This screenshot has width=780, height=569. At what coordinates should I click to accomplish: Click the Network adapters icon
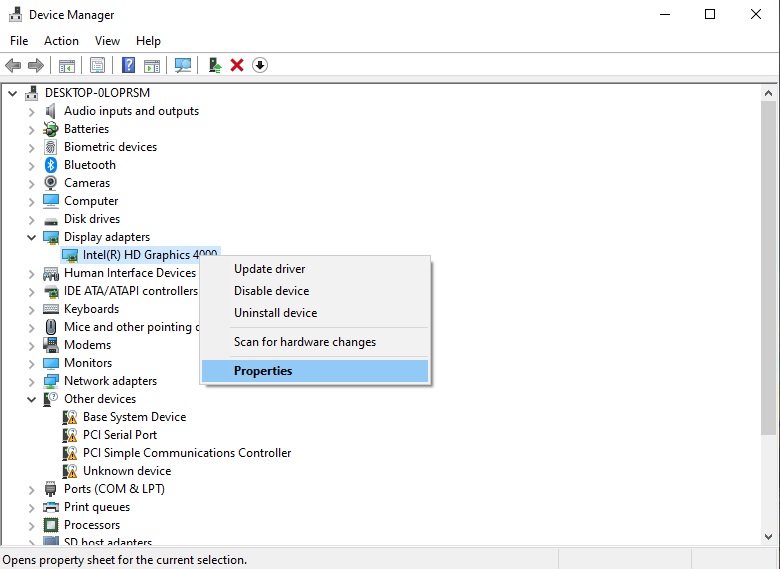click(x=51, y=381)
